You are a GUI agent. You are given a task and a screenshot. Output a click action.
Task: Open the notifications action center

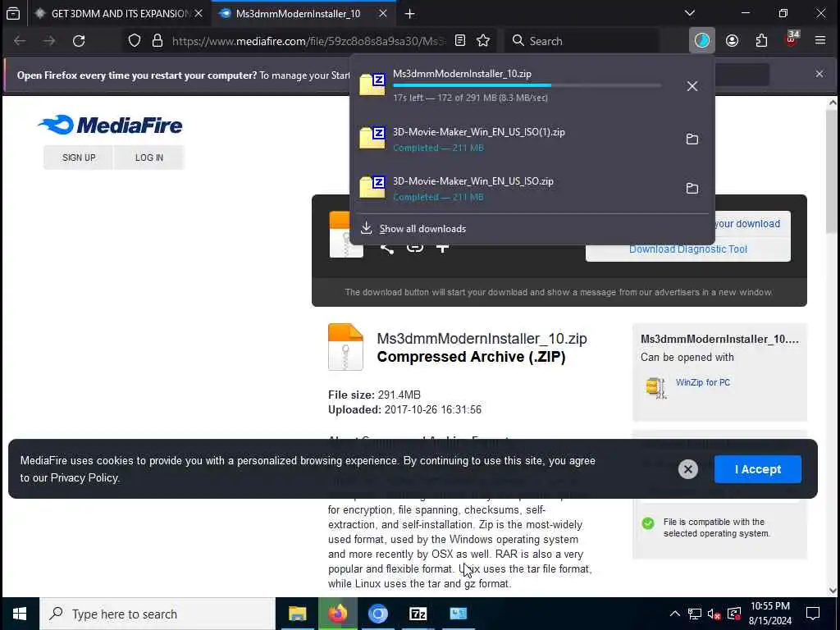tap(813, 614)
